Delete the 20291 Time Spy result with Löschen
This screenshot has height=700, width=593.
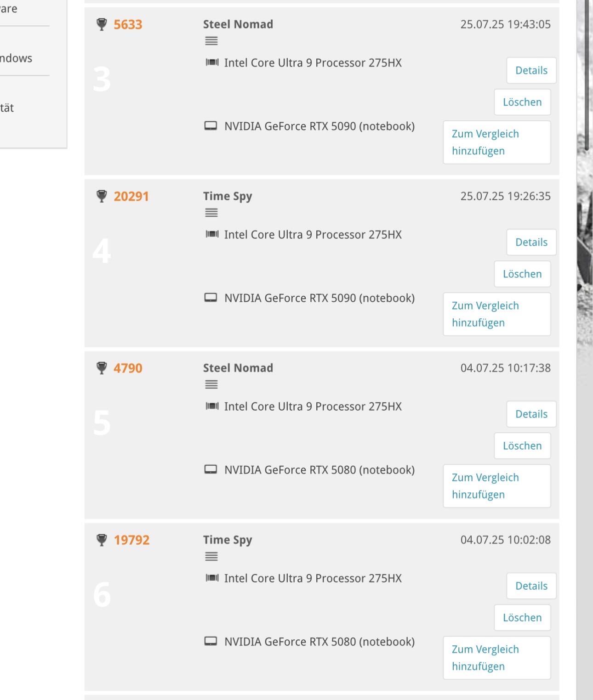(522, 274)
